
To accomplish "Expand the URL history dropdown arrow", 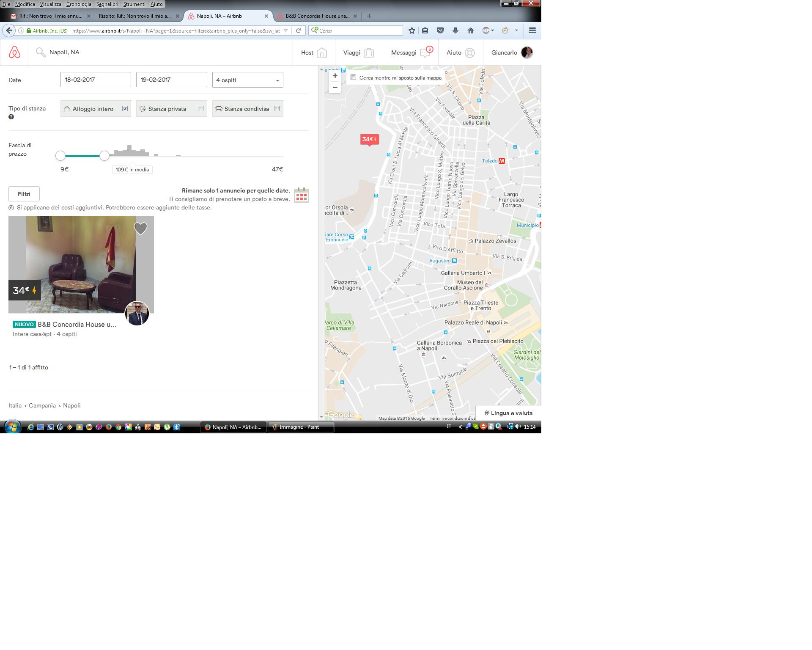I will click(x=285, y=30).
